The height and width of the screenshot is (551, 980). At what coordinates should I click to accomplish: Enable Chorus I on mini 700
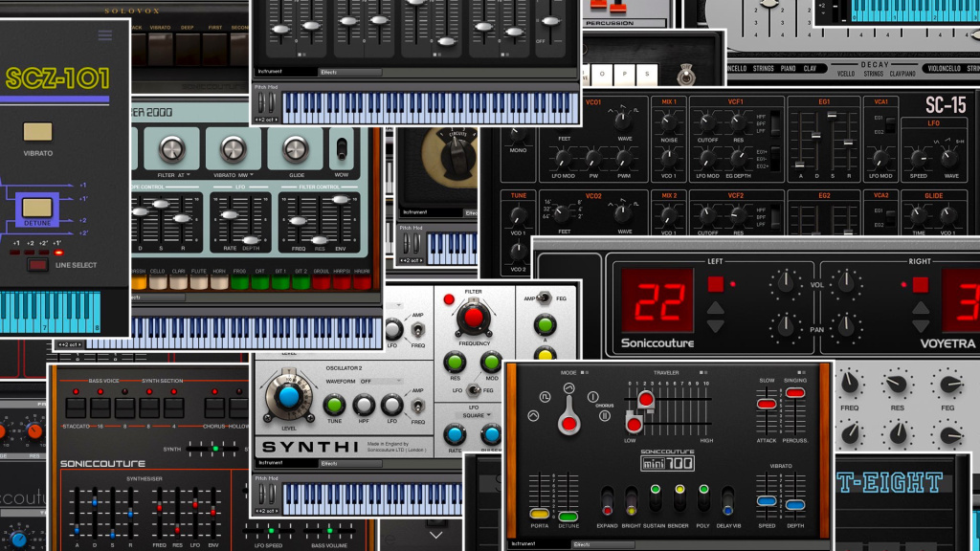click(x=592, y=397)
